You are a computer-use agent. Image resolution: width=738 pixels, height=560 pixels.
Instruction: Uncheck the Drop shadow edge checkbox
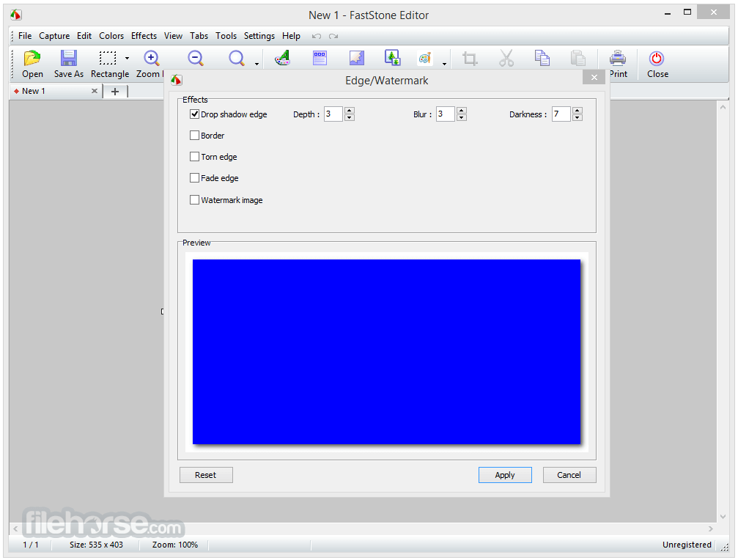tap(195, 114)
